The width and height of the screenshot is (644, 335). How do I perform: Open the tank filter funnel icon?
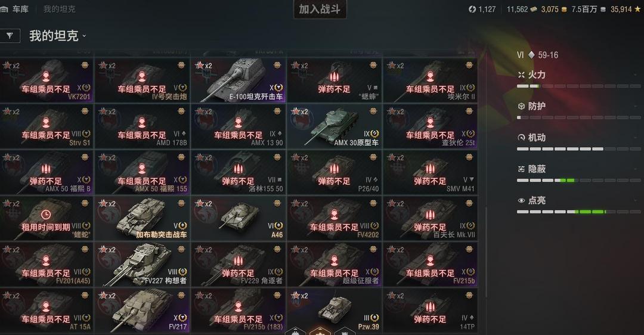click(10, 36)
